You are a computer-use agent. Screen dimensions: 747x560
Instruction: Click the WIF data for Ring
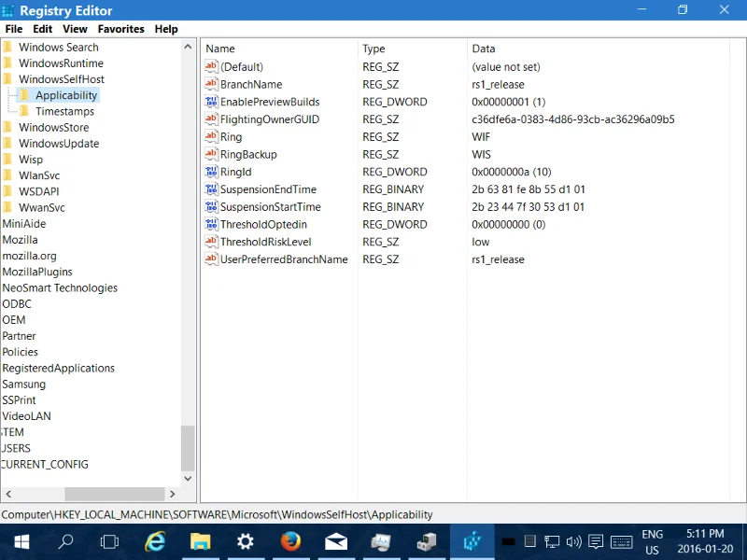481,136
